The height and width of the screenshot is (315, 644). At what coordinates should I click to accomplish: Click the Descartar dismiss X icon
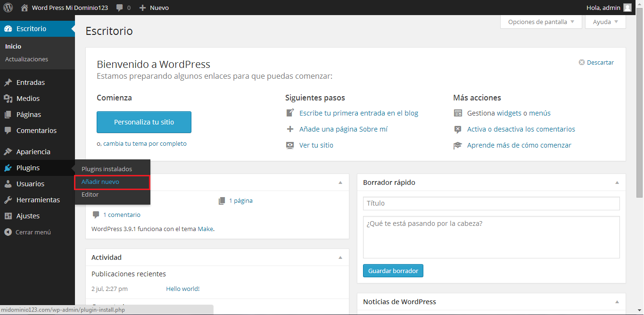click(582, 62)
